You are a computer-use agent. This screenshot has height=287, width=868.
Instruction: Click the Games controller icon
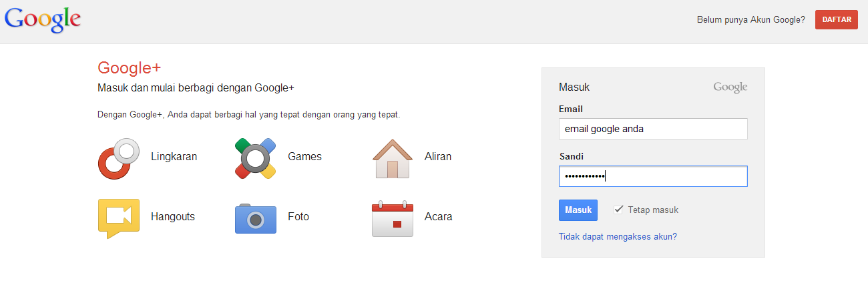(255, 158)
